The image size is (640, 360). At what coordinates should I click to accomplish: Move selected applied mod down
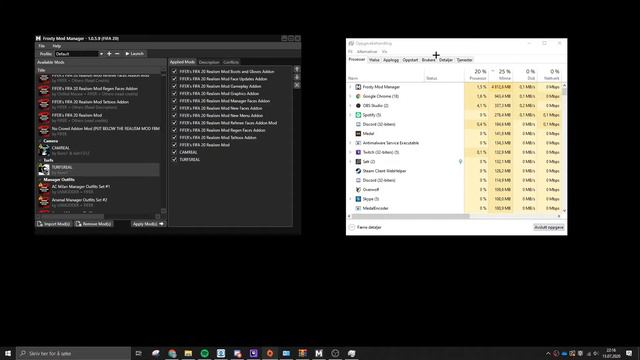pos(297,77)
